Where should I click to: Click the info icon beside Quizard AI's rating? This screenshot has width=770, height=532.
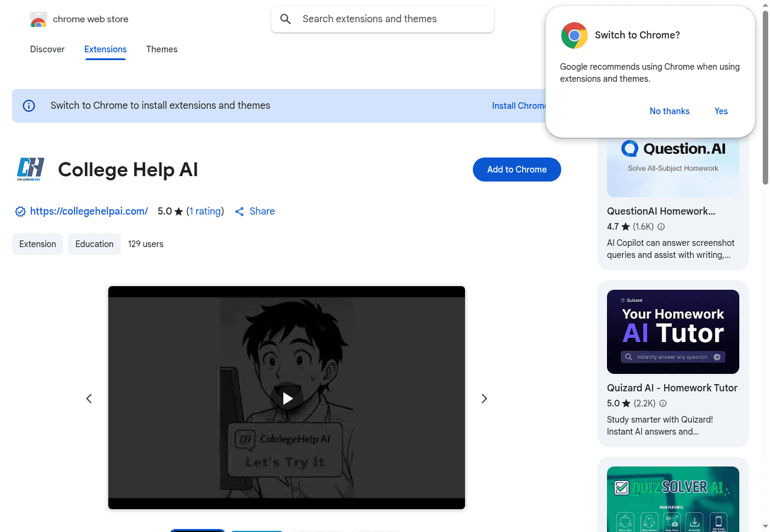point(662,403)
